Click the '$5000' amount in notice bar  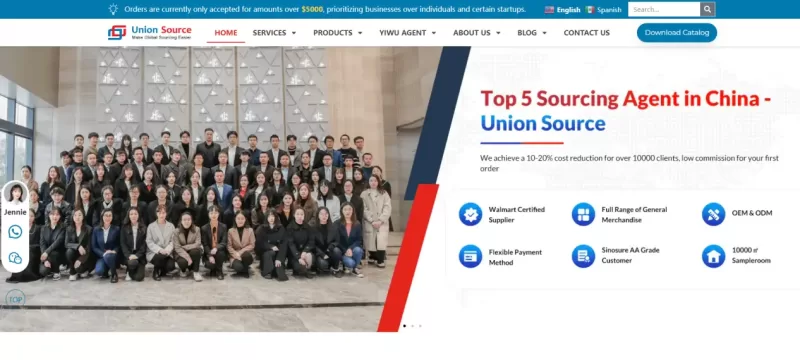pos(312,9)
